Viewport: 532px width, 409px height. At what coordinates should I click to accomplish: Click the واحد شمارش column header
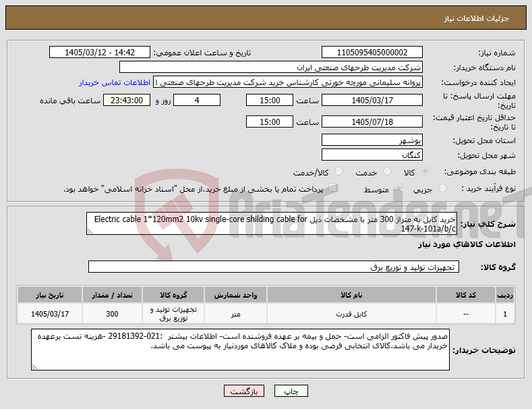pos(235,295)
